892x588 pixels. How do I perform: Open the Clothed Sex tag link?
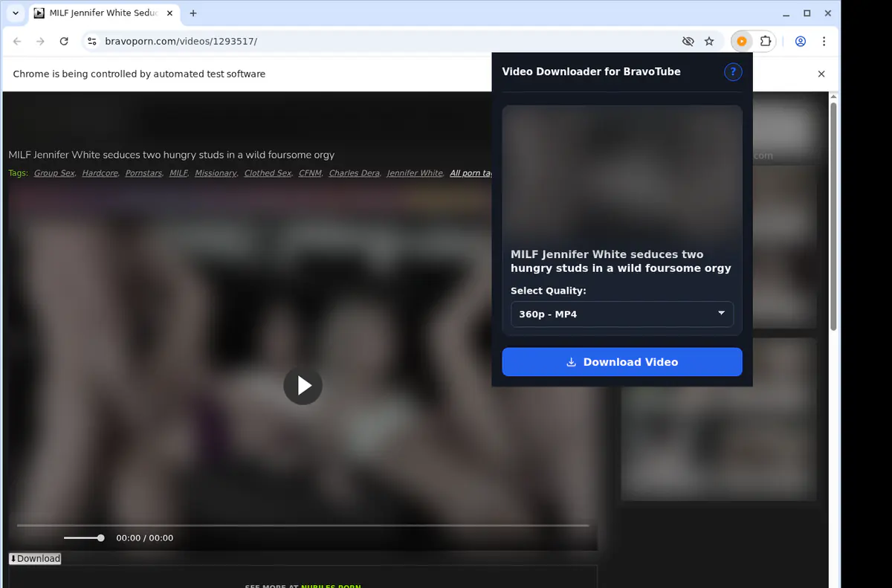point(268,173)
